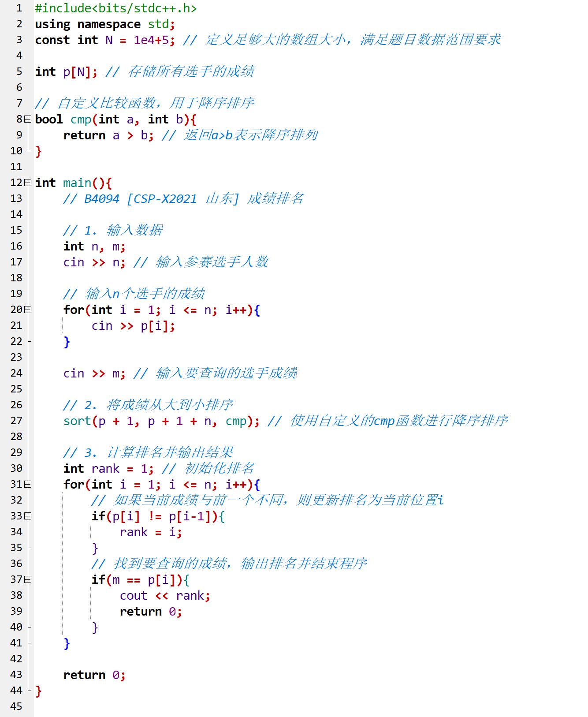
Task: Click the 'cout << rank;' statement
Action: coord(165,596)
